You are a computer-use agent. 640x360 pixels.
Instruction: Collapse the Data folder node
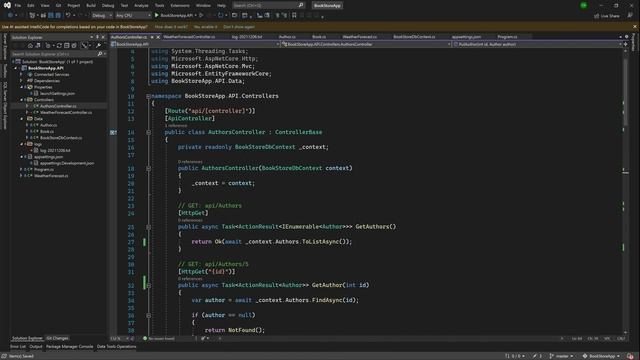(x=22, y=119)
